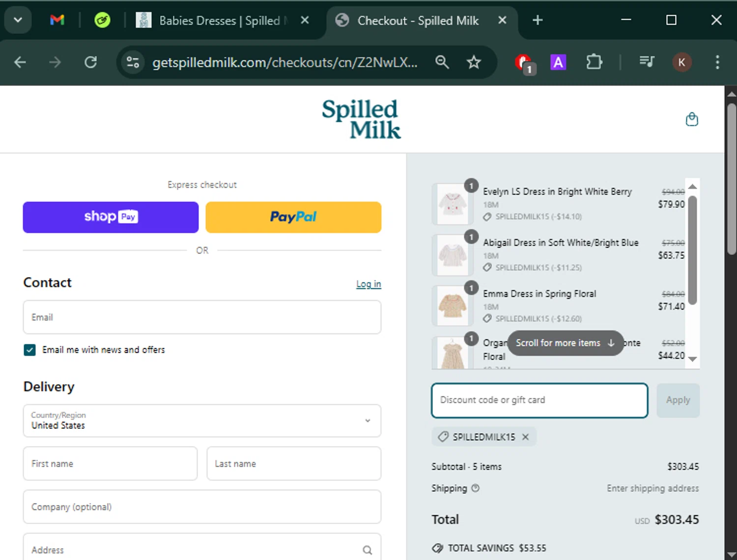Close the Babies Dresses tab

coord(305,20)
